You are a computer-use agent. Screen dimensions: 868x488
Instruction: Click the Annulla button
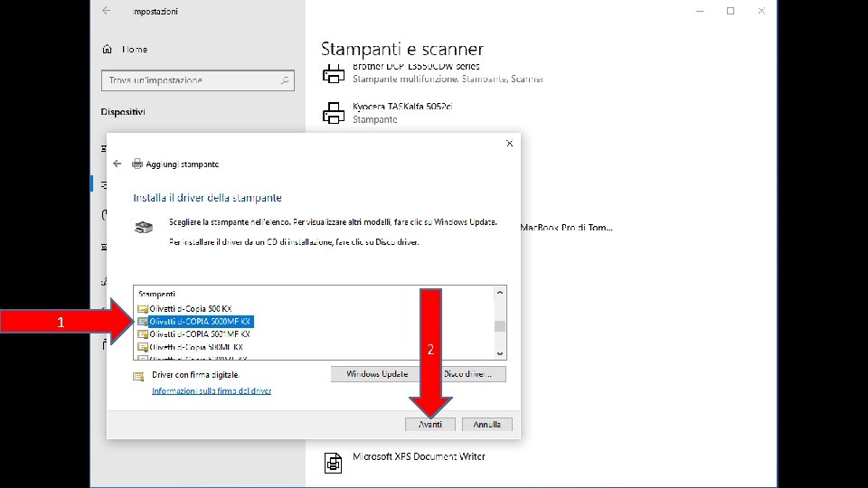click(486, 425)
